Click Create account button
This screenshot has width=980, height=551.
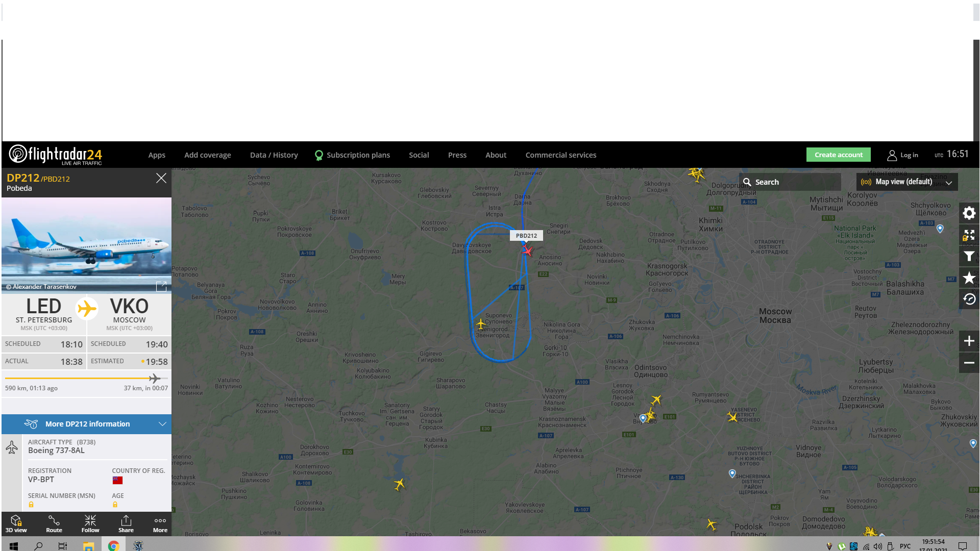(838, 155)
